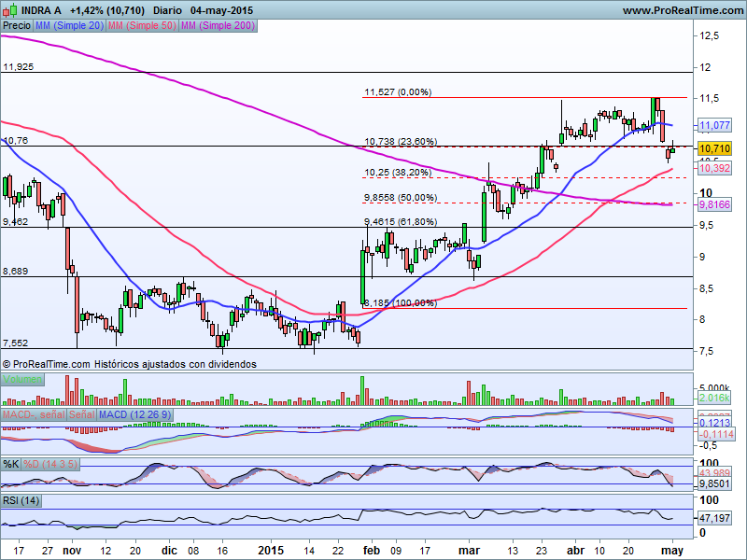This screenshot has width=747, height=560.
Task: Select the 9,8558 (50,00%) Fibonacci label
Action: (x=401, y=197)
